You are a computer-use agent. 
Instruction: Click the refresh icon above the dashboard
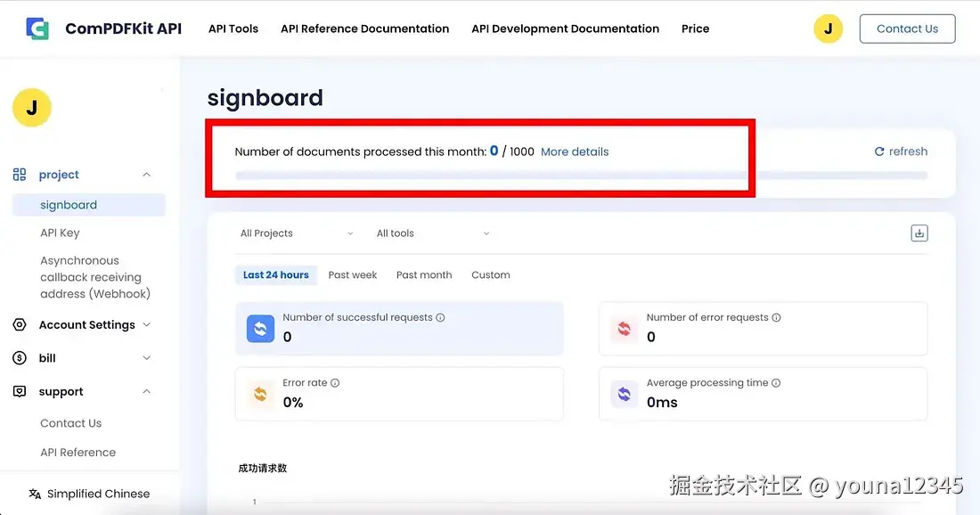[878, 151]
